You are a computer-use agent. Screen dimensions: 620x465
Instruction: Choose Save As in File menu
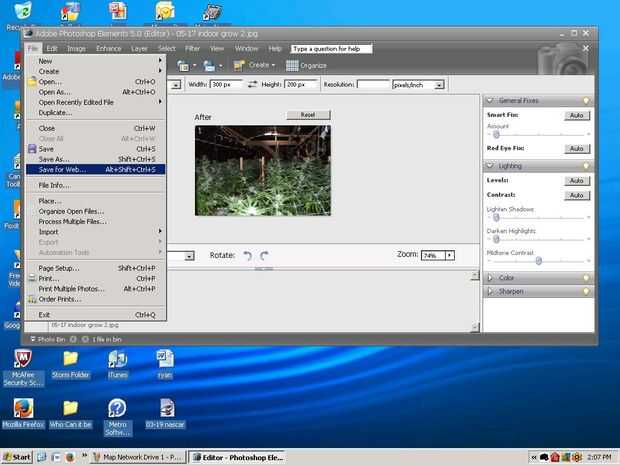tap(95, 159)
